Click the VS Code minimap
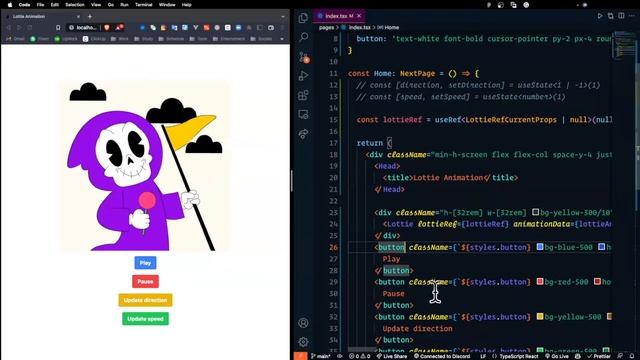Viewport: 640px width, 360px height. click(624, 45)
